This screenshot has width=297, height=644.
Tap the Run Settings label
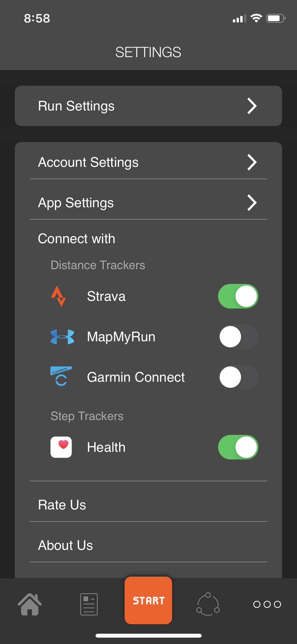tap(76, 106)
